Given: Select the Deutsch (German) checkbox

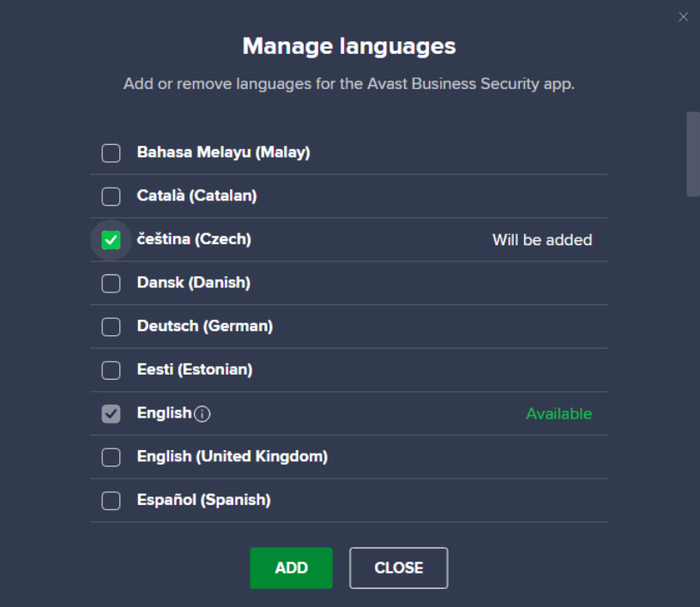Looking at the screenshot, I should pyautogui.click(x=111, y=327).
